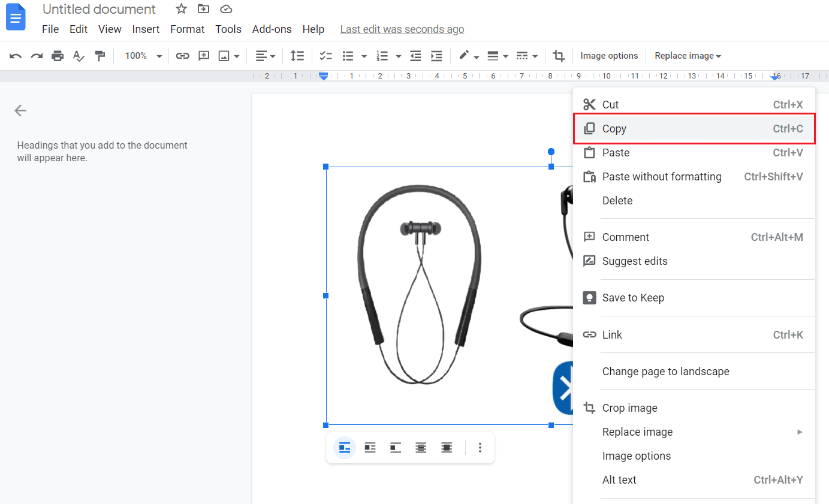This screenshot has height=504, width=829.
Task: Choose Wrap text image layout option
Action: click(370, 448)
